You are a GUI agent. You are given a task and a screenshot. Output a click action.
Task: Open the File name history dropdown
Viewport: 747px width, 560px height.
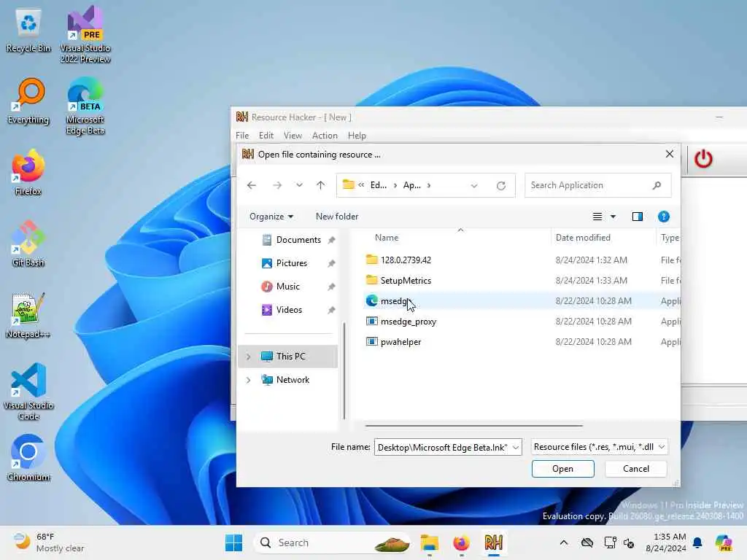tap(516, 448)
